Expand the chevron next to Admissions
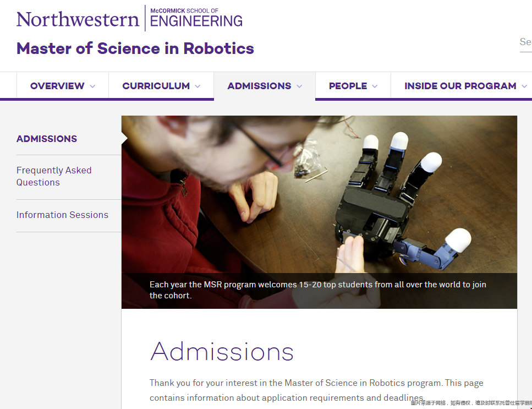 pos(299,86)
